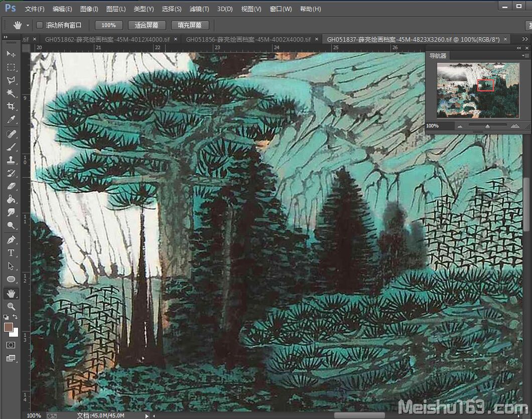Close the GH051856 document tab
The width and height of the screenshot is (532, 419).
coord(317,39)
